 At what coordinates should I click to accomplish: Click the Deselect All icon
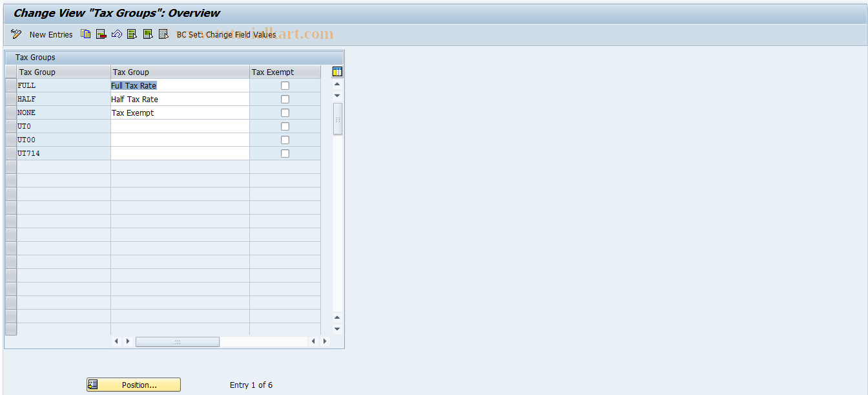pos(163,34)
